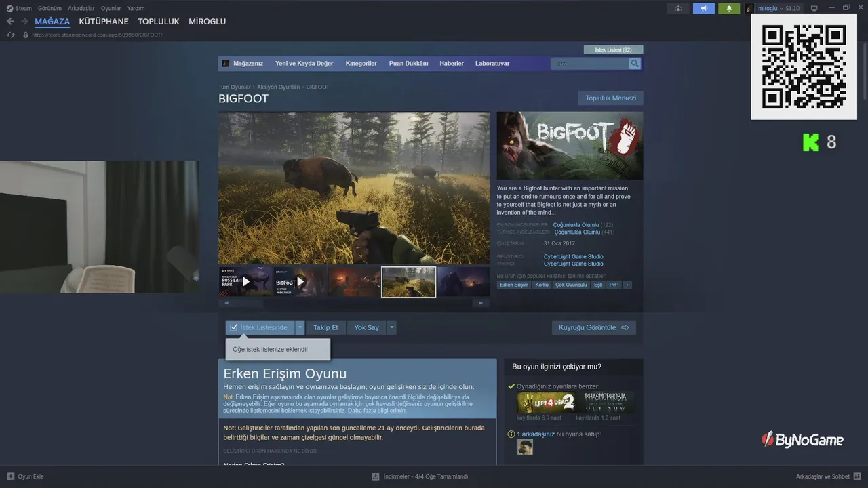Image resolution: width=868 pixels, height=488 pixels.
Task: Open the 1 arkadaşınız link
Action: pyautogui.click(x=536, y=434)
